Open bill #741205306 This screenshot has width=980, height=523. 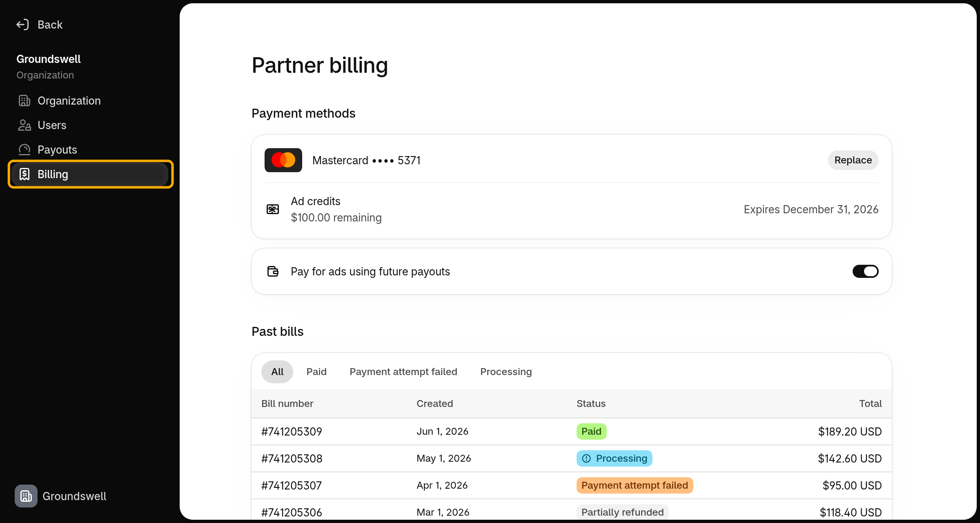[292, 512]
